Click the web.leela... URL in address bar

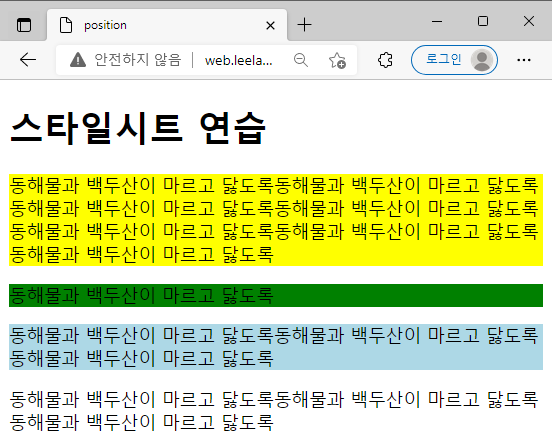click(x=239, y=61)
